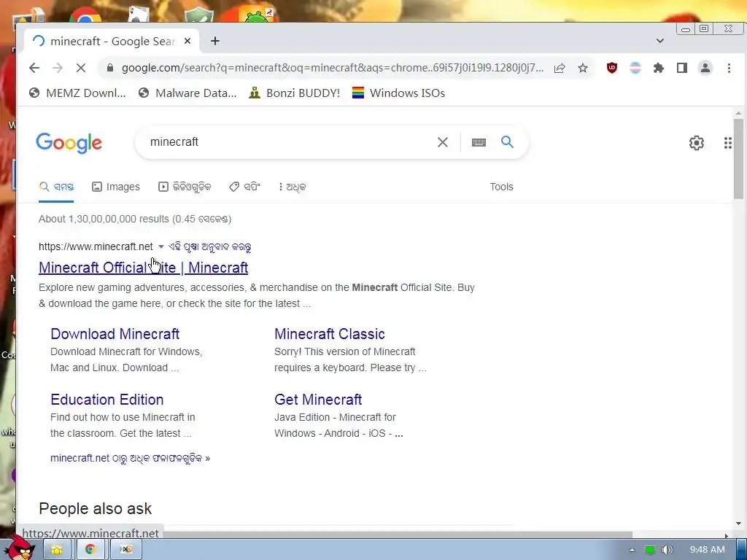The image size is (747, 560).
Task: Open the 9:48 AM clock
Action: tap(707, 550)
